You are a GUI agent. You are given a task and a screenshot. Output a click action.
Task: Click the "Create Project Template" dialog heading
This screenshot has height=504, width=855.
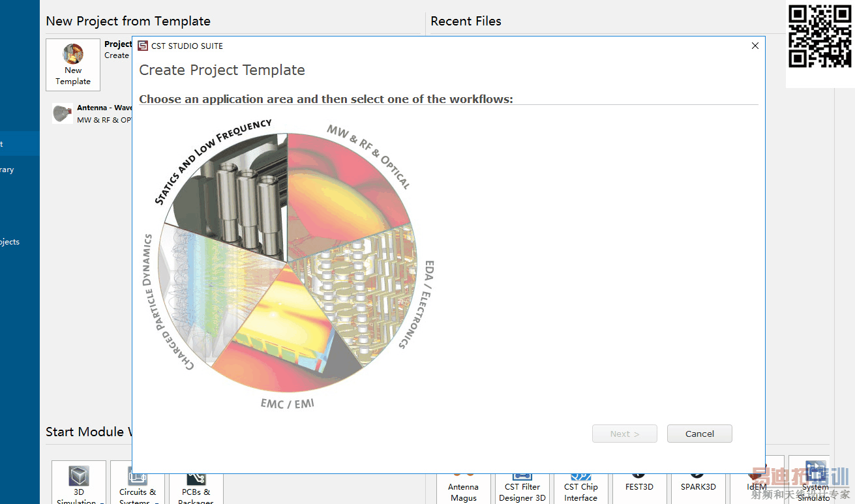coord(222,70)
